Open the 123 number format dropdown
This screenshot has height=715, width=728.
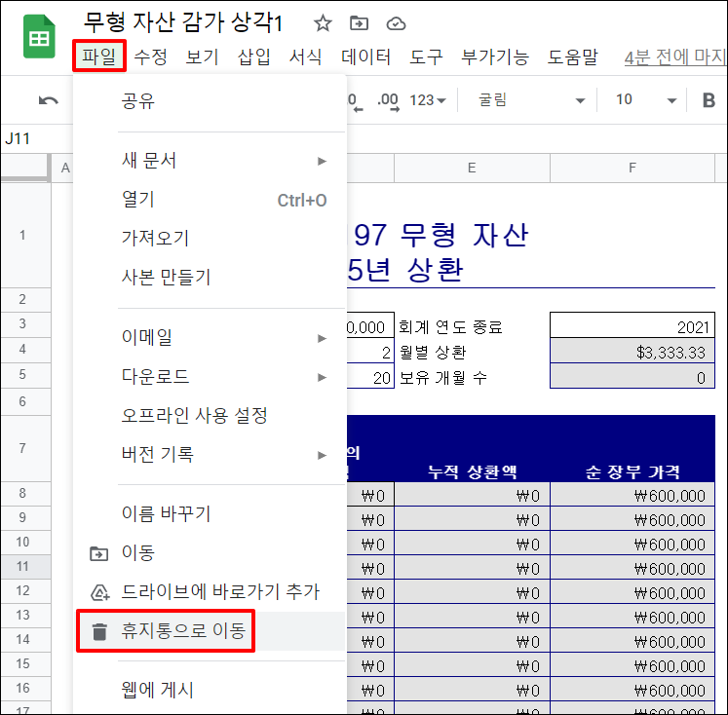tap(428, 100)
